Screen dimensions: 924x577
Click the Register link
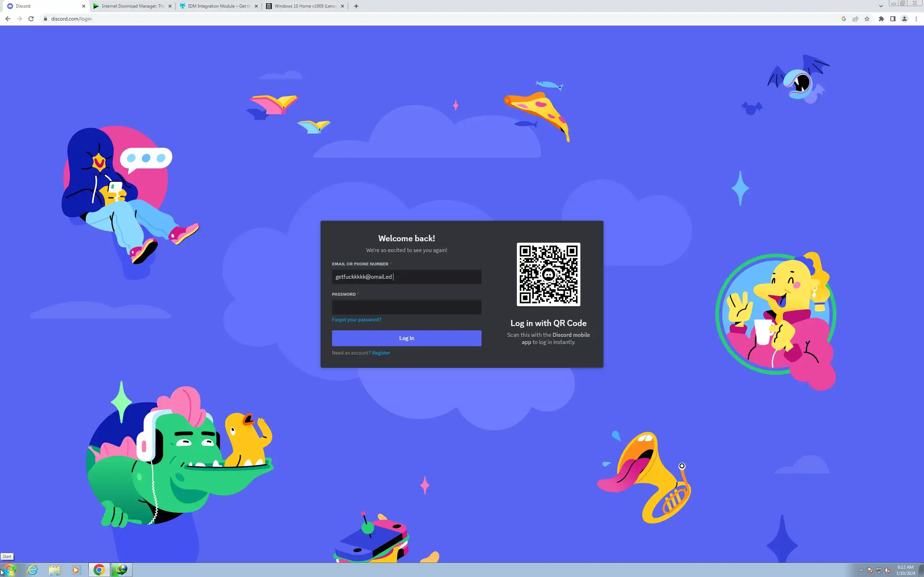381,353
